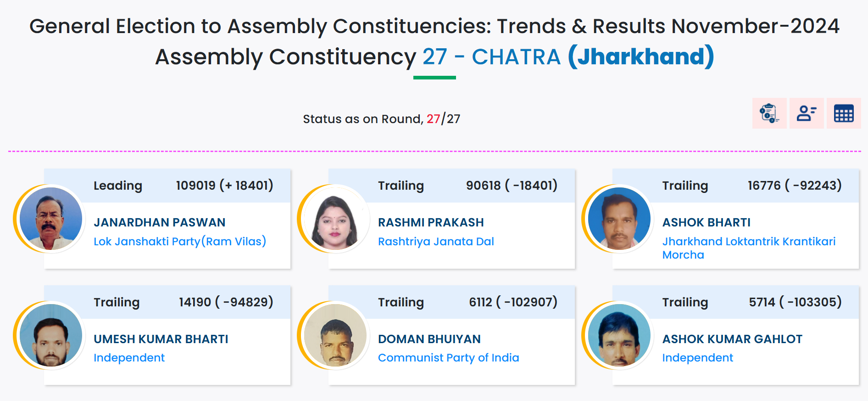Screen dimensions: 868x401
Task: Click the Rashtriya Janata Dal party label
Action: tap(436, 242)
